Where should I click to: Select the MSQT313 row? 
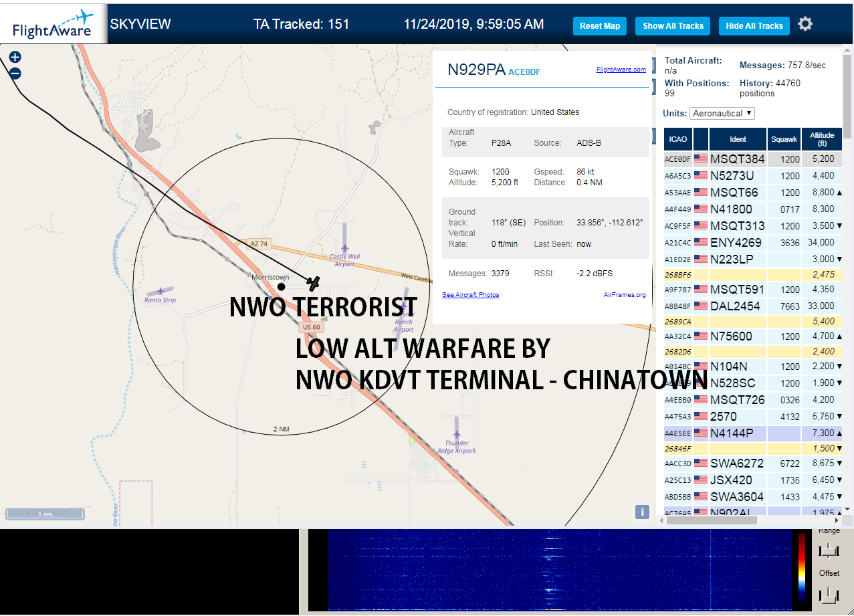(753, 225)
